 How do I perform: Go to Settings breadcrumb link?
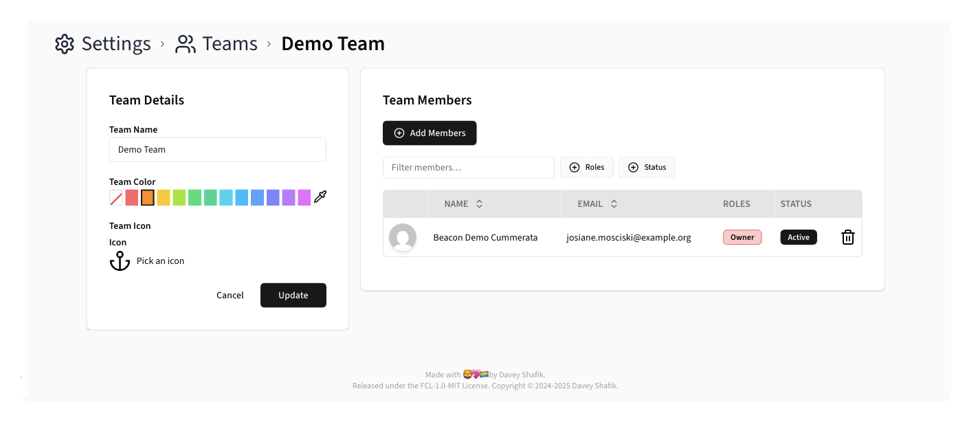[x=115, y=44]
